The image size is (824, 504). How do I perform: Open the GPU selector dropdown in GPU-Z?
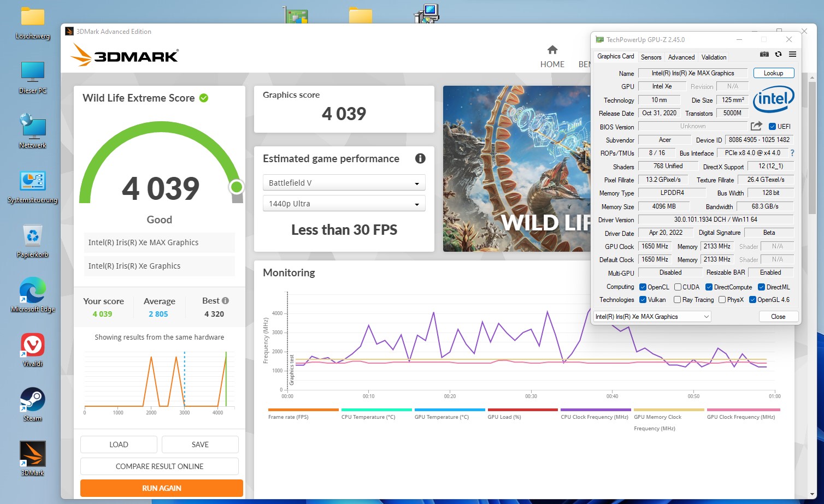[x=652, y=317]
